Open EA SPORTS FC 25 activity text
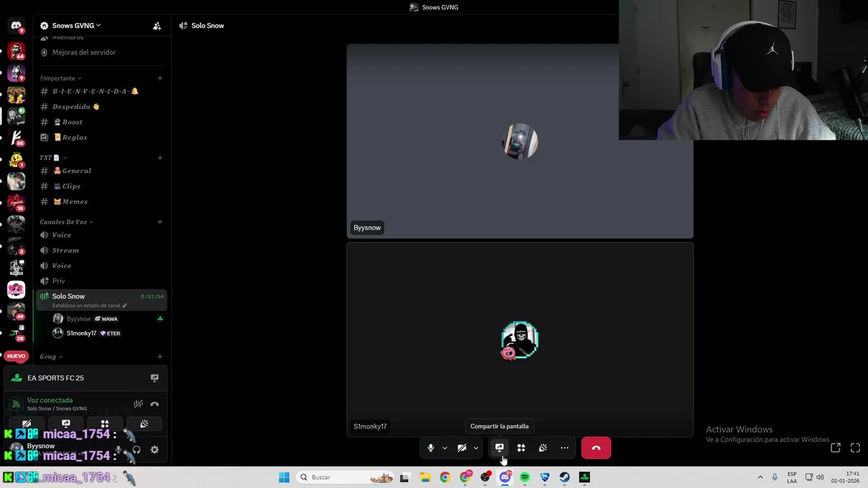Viewport: 868px width, 488px height. click(56, 378)
